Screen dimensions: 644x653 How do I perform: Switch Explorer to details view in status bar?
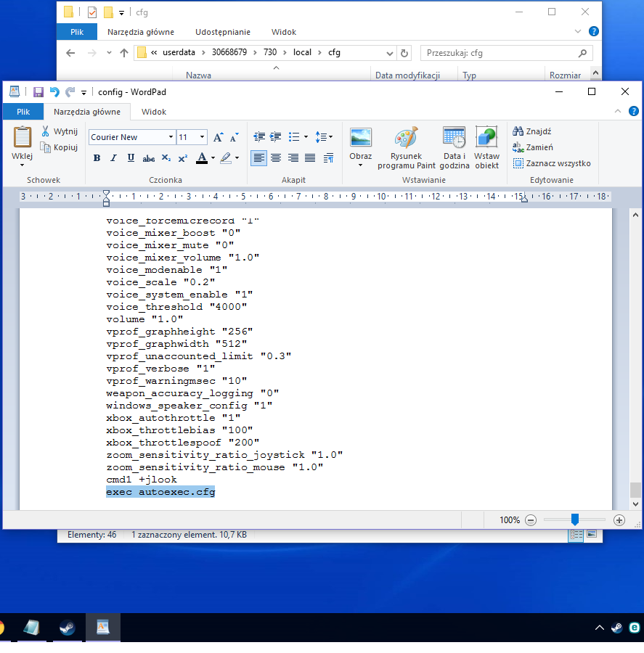[x=576, y=535]
